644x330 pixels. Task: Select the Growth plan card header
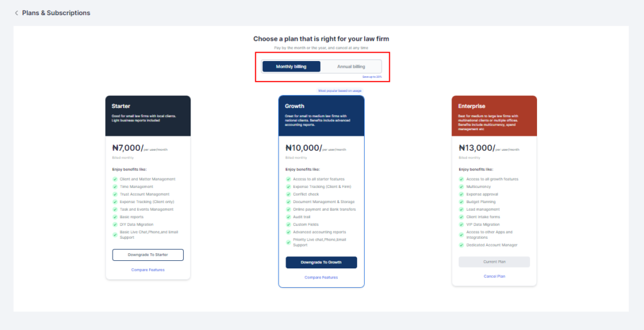click(321, 116)
